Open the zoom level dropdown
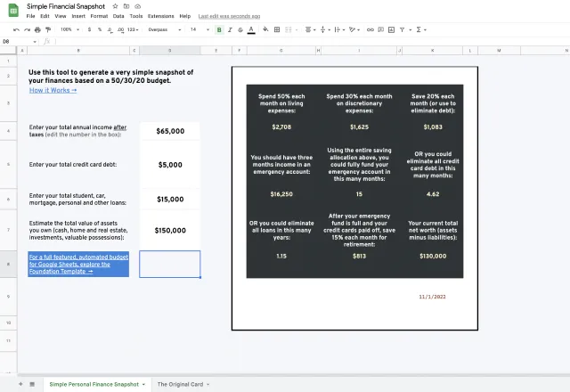 coord(69,29)
